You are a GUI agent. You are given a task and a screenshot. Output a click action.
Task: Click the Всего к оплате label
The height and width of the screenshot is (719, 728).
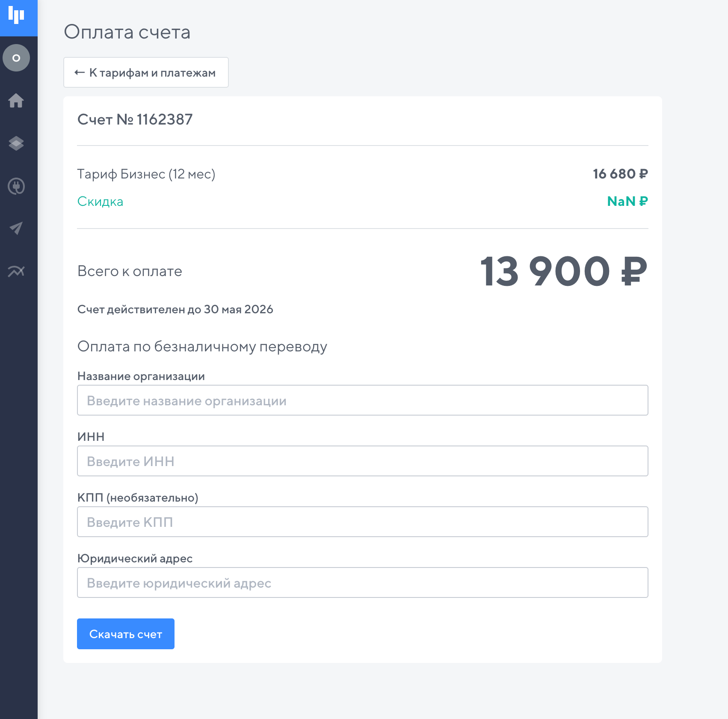coord(130,271)
